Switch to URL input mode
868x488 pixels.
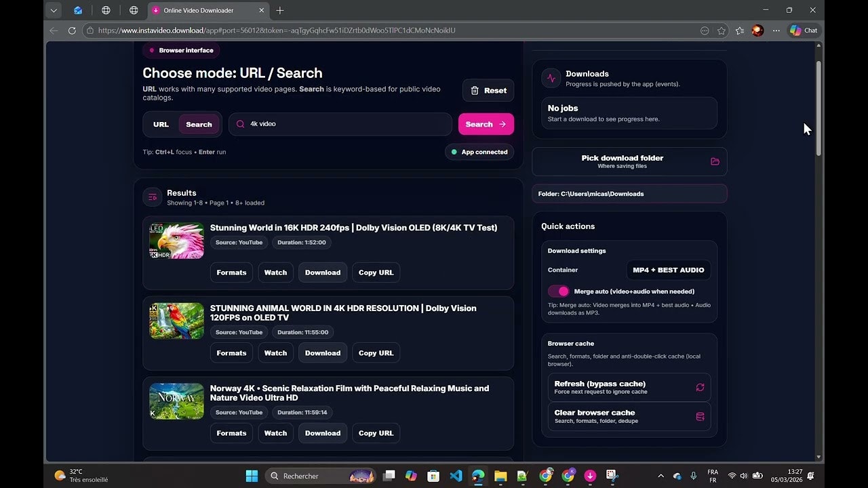click(161, 124)
